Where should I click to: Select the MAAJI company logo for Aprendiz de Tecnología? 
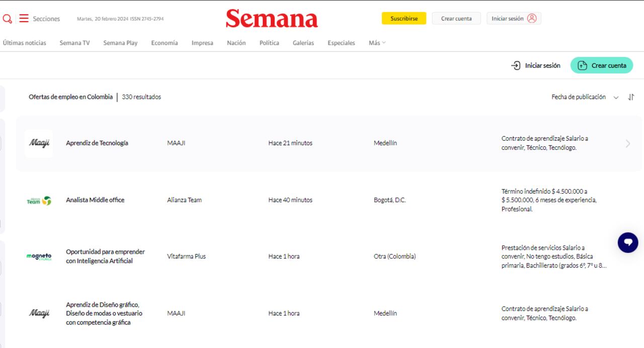click(39, 143)
